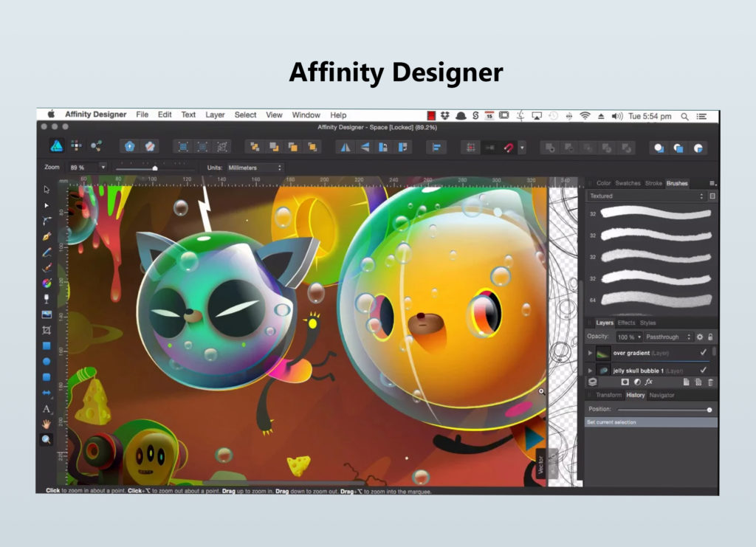Open layer blend options gear icon
This screenshot has width=756, height=547.
tap(700, 337)
